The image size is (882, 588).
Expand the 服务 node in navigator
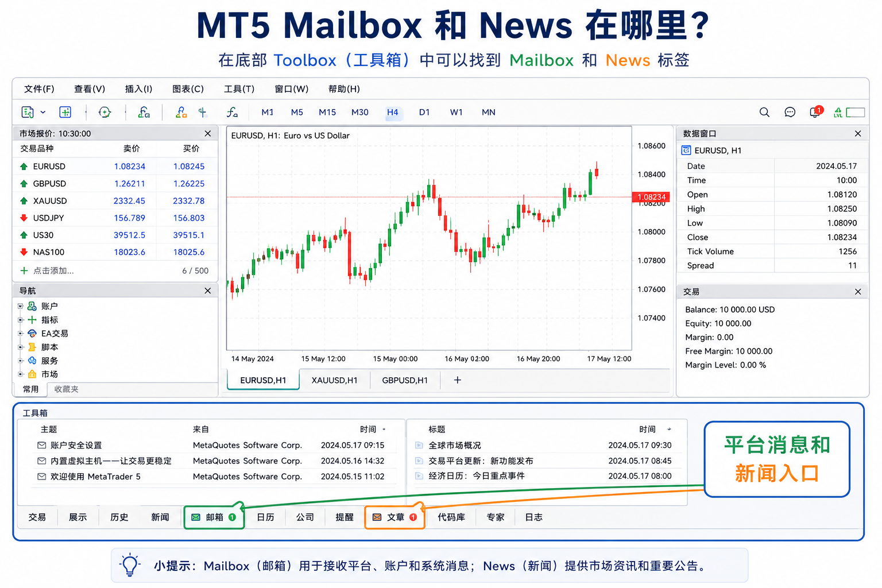tap(20, 361)
